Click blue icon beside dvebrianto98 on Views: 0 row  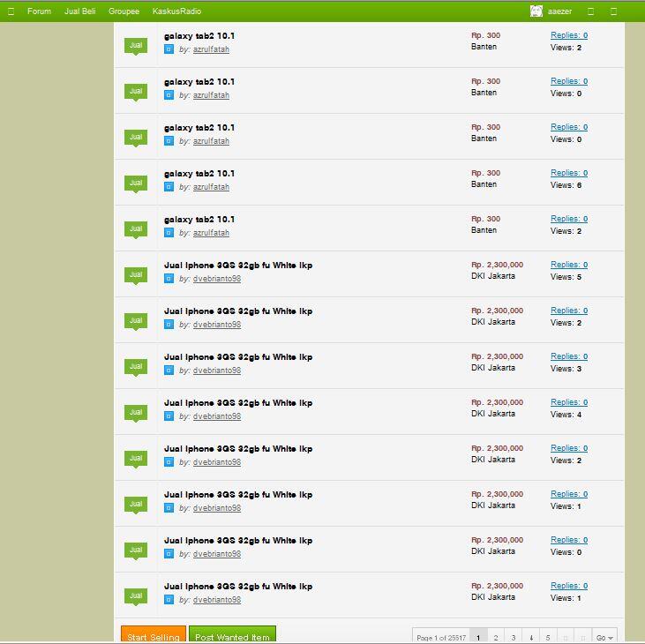[x=169, y=553]
